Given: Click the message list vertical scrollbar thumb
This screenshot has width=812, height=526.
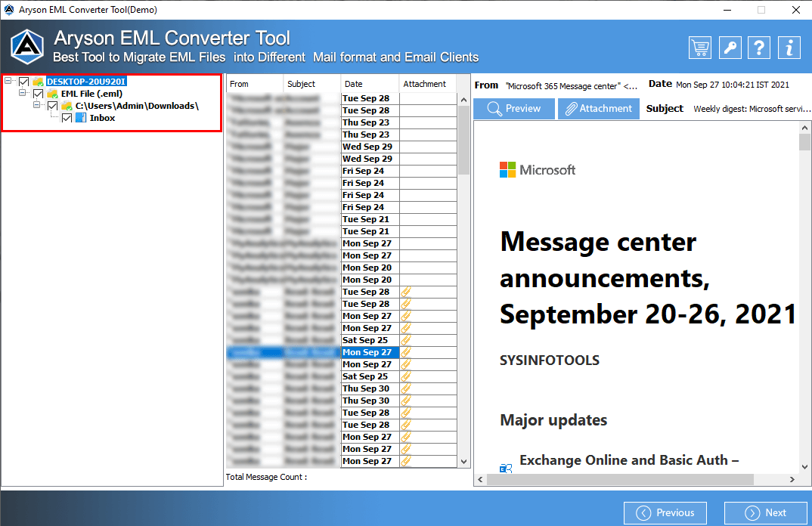Looking at the screenshot, I should click(x=463, y=140).
